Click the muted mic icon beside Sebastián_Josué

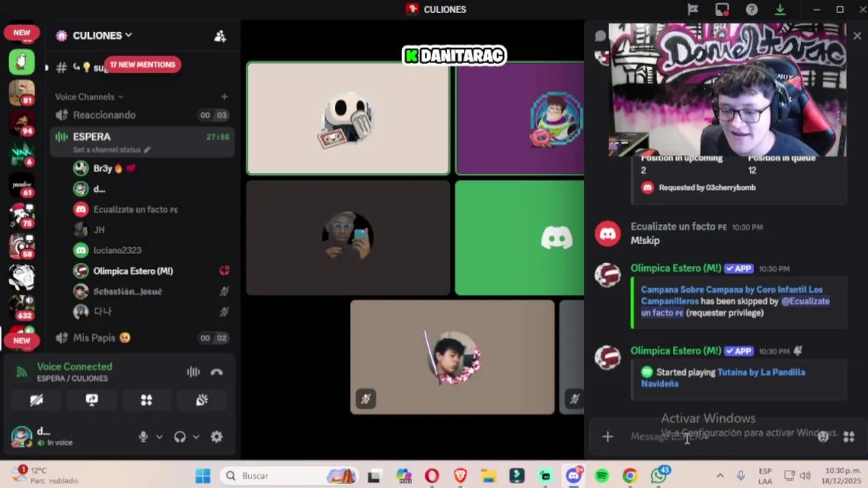(224, 291)
